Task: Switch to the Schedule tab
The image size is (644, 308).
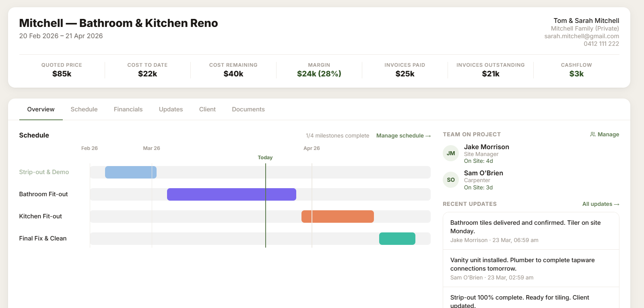Action: pyautogui.click(x=84, y=109)
